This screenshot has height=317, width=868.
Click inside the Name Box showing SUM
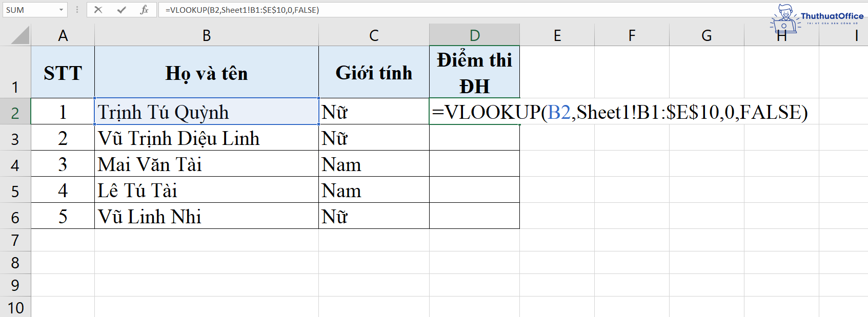click(x=29, y=10)
